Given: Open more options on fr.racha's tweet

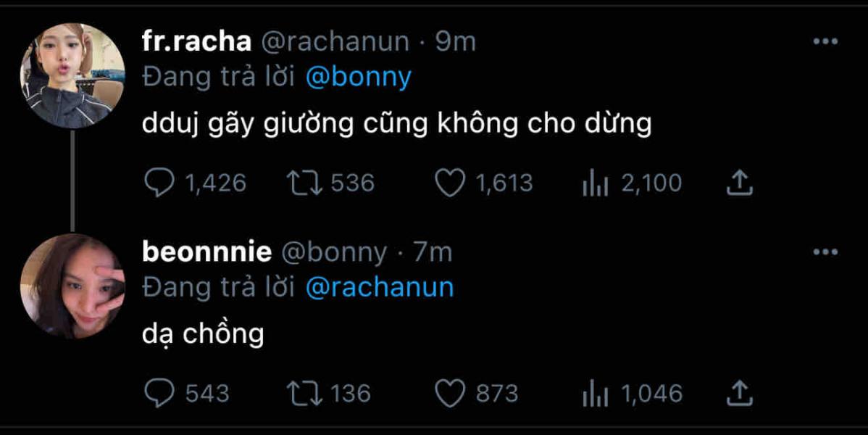Looking at the screenshot, I should click(825, 42).
